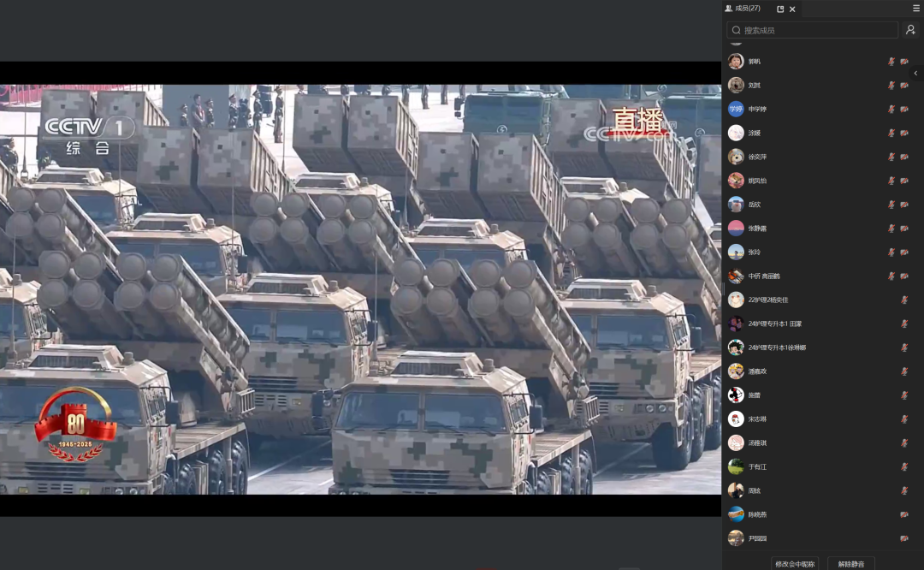
Task: Select the 成员(27) panel tab
Action: [743, 9]
